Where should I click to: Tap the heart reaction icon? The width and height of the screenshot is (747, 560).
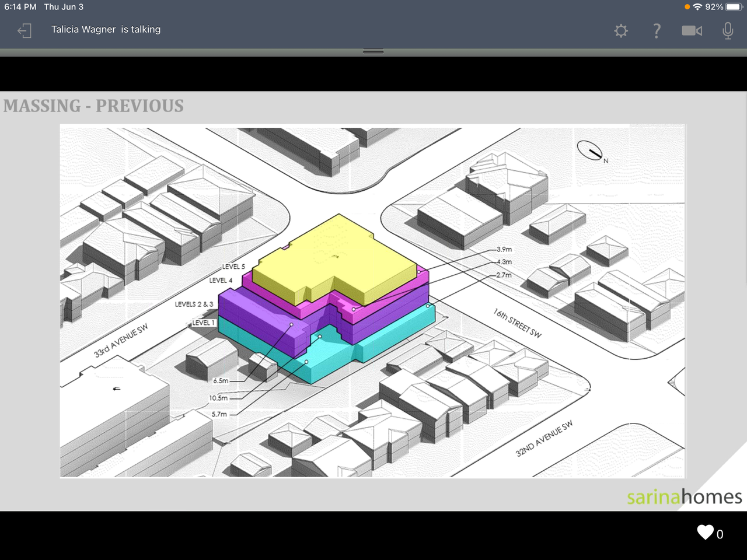pos(705,532)
